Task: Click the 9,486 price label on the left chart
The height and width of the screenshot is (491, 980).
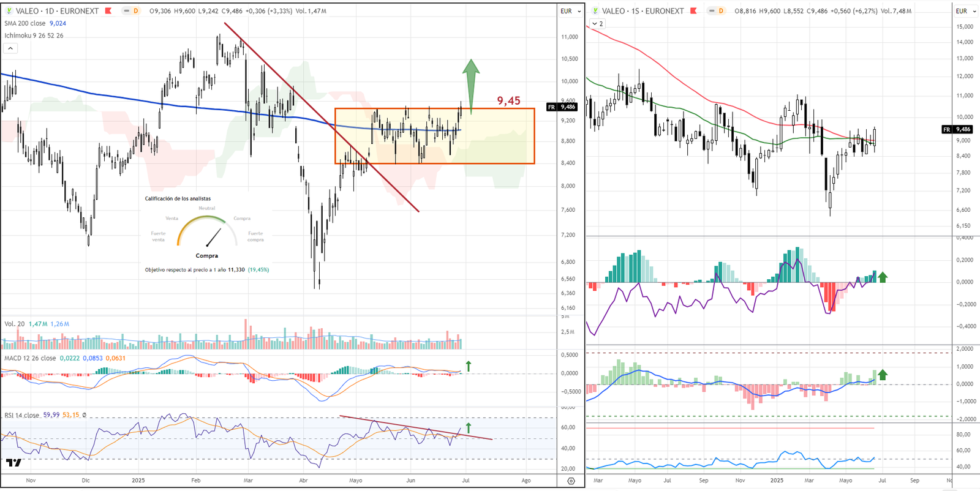Action: pos(568,107)
